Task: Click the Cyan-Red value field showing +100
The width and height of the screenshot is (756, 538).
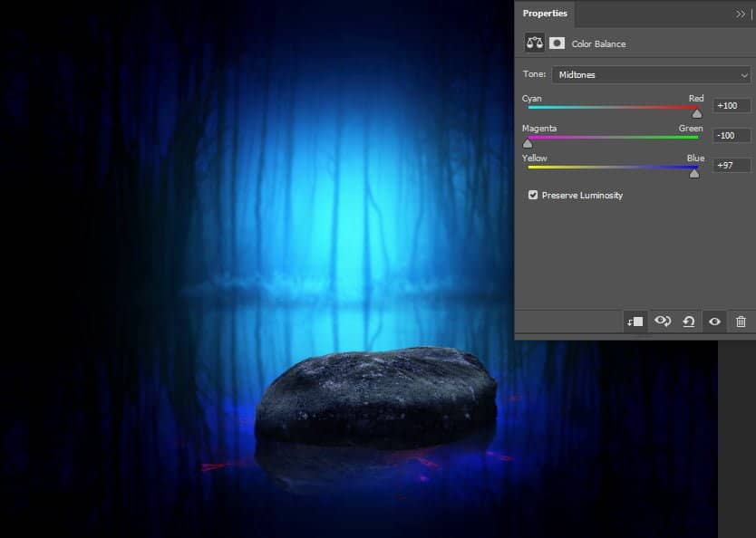Action: click(x=731, y=105)
